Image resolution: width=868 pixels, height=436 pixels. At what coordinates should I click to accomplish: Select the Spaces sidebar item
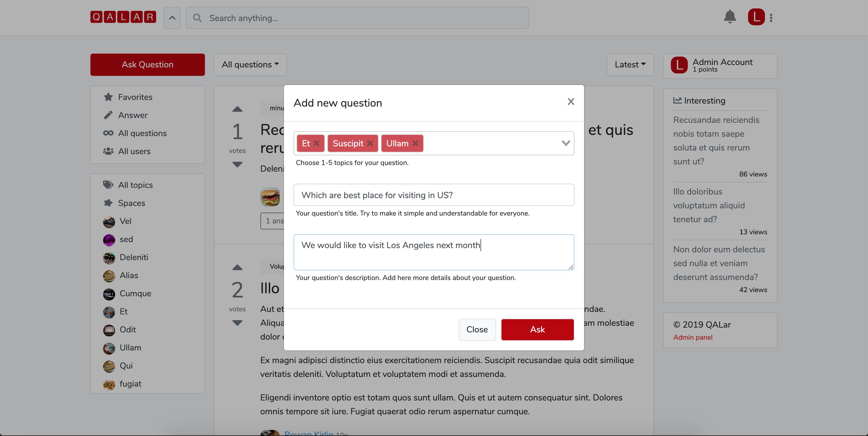(131, 203)
